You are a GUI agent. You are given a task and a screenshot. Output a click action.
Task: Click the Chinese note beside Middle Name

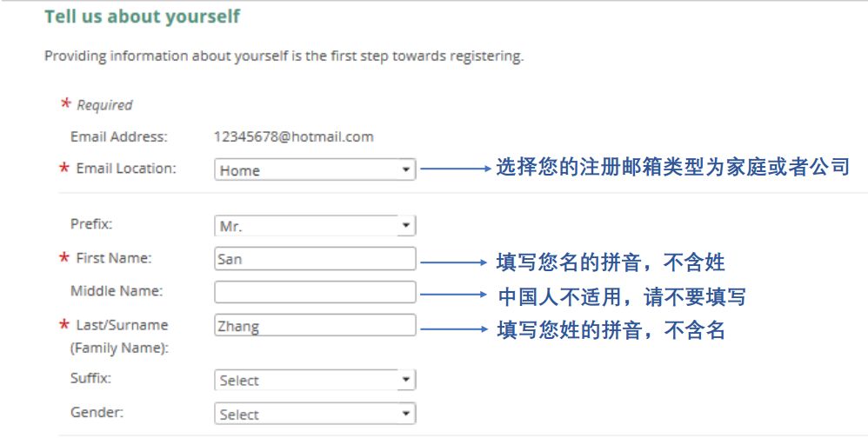pyautogui.click(x=621, y=297)
